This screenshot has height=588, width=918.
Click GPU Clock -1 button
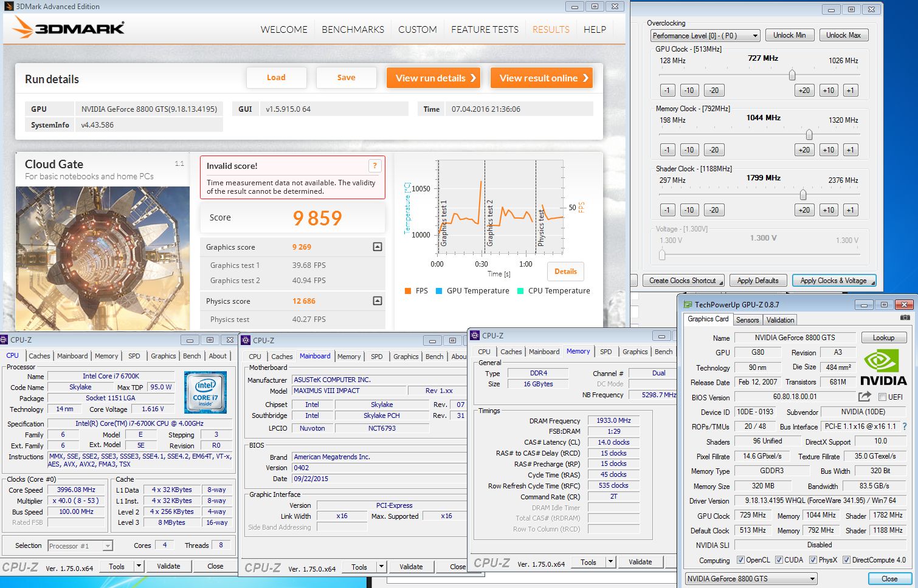click(667, 91)
